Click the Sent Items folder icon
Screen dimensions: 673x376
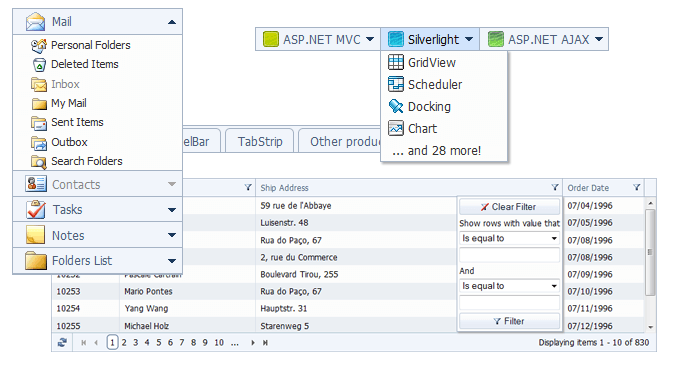coord(39,123)
